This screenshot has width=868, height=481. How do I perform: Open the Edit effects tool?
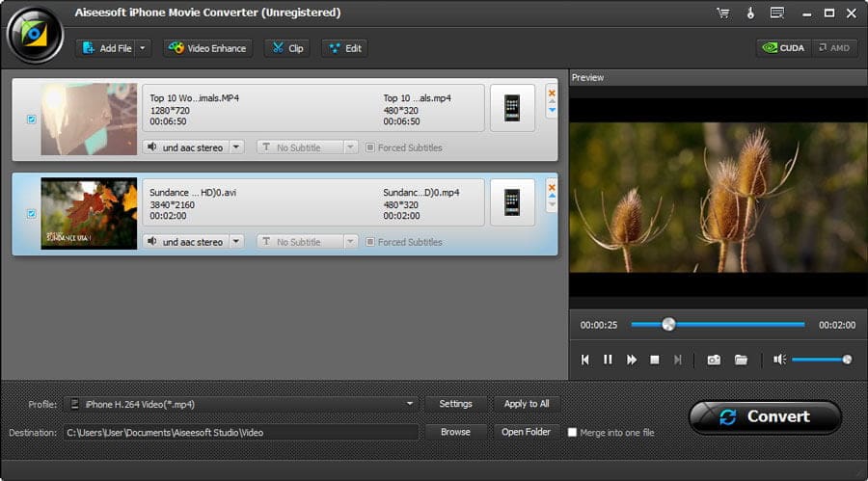(x=345, y=48)
